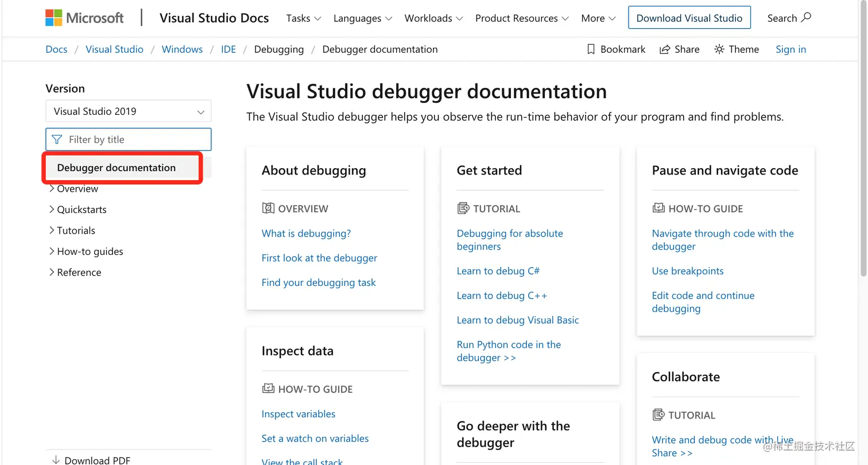The height and width of the screenshot is (465, 868).
Task: Open the Languages menu
Action: [x=363, y=18]
